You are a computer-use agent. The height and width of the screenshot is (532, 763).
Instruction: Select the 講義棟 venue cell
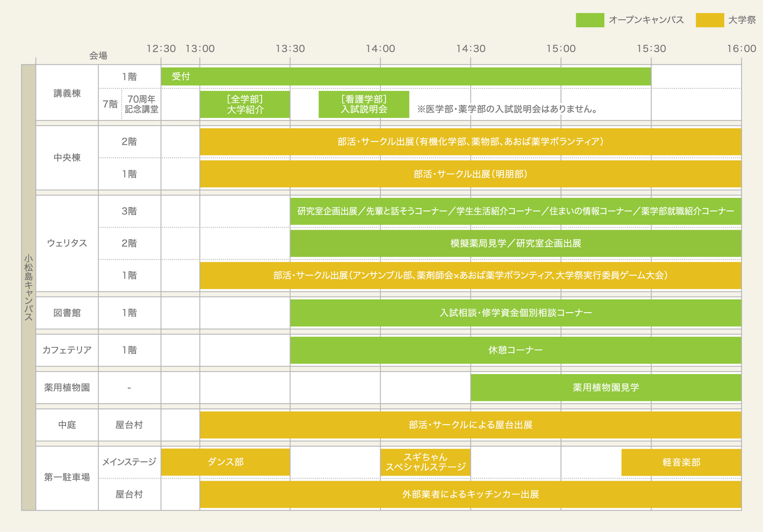pos(67,93)
